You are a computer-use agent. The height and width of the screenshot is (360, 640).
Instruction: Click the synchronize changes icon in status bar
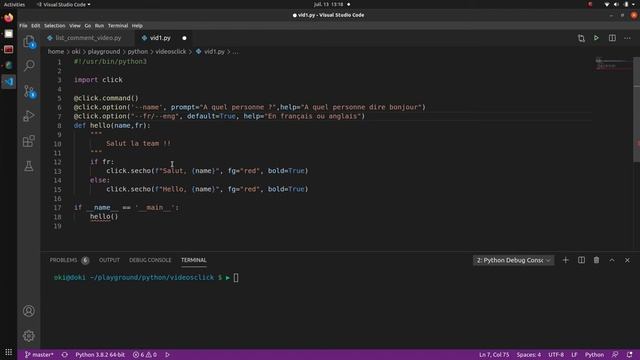[x=64, y=355]
